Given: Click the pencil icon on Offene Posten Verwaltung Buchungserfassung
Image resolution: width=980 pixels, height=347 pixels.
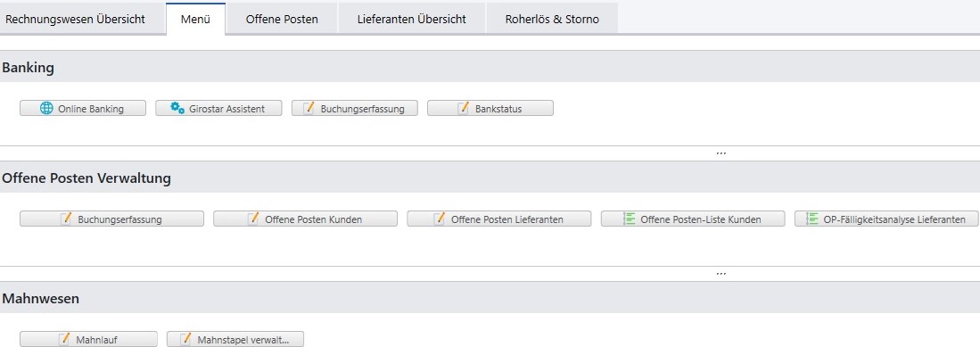Looking at the screenshot, I should [66, 219].
